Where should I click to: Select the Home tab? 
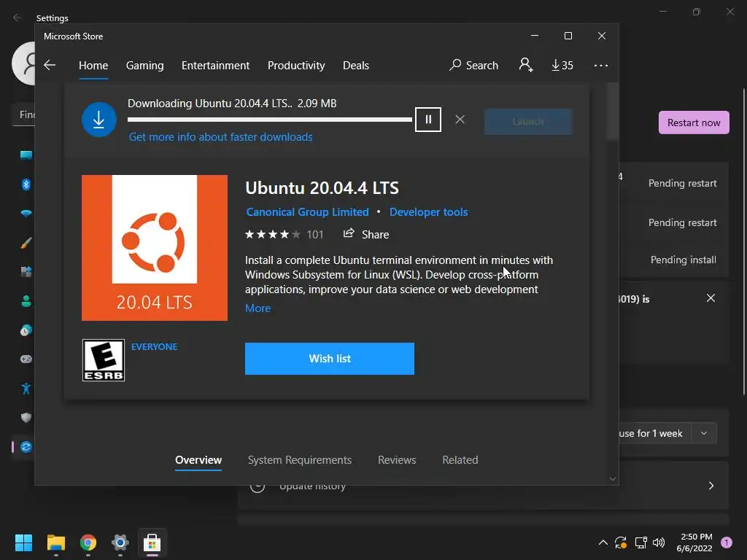(x=93, y=65)
